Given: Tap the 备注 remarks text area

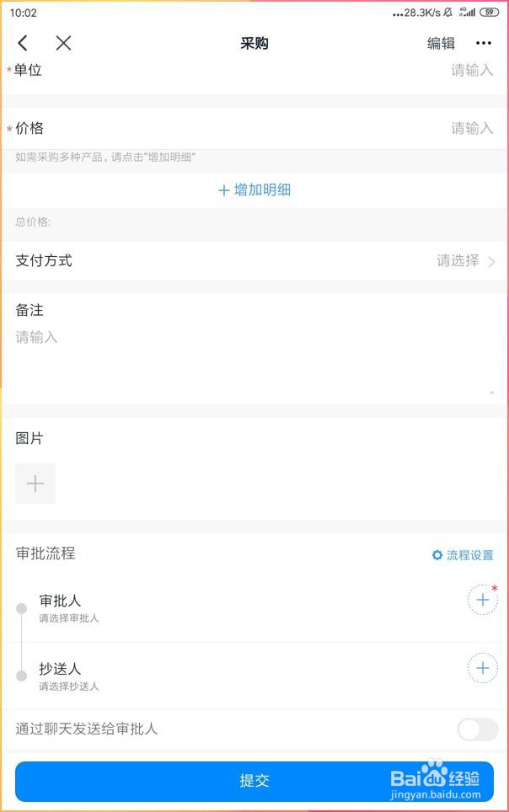Looking at the screenshot, I should 253,354.
